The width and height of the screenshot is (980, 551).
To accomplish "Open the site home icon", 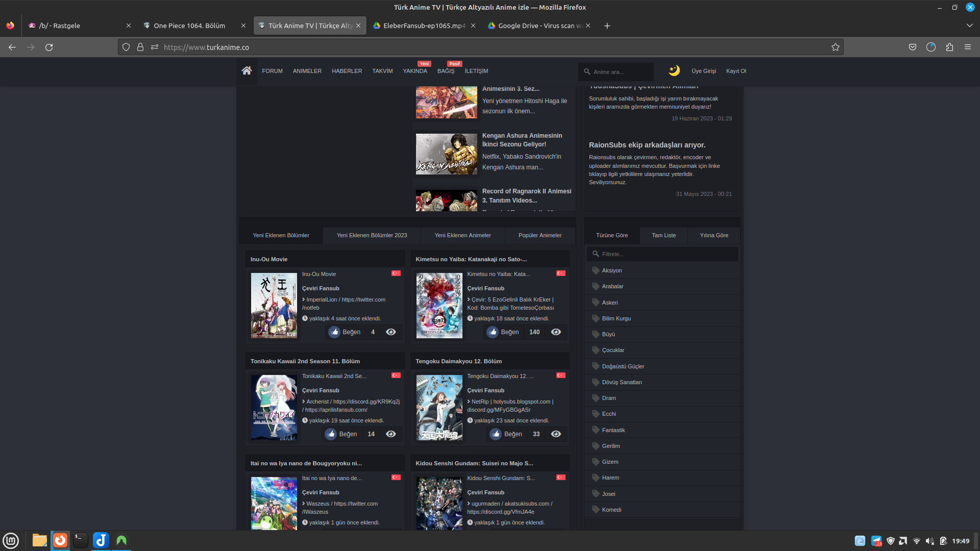I will pyautogui.click(x=247, y=71).
